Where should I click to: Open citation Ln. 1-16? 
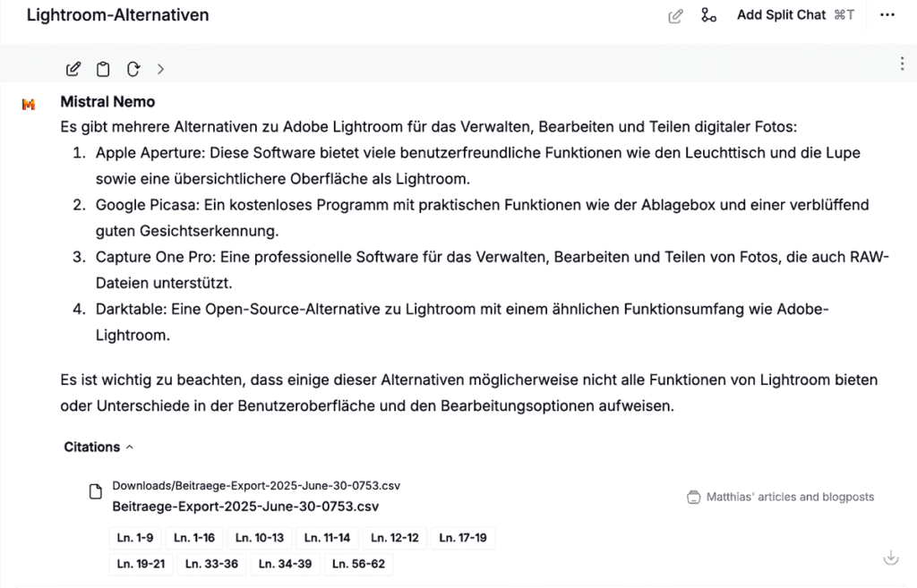(194, 538)
